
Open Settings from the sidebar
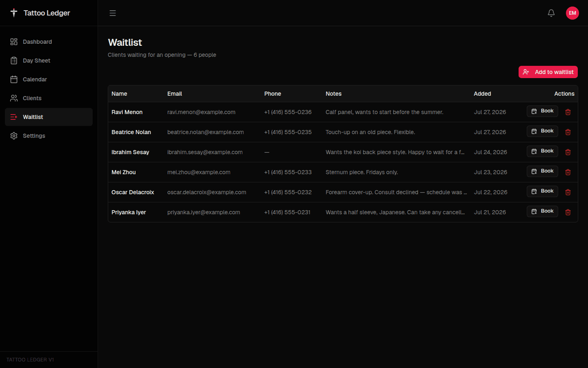click(49, 136)
